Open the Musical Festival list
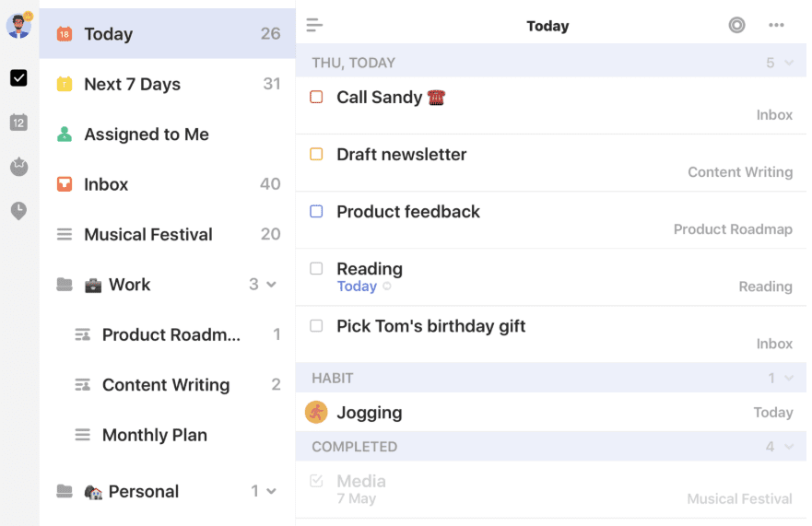The width and height of the screenshot is (812, 526). [x=147, y=235]
